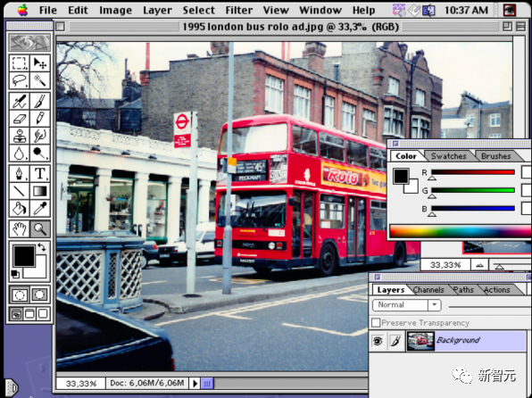Activate the Hand tool

[20, 229]
